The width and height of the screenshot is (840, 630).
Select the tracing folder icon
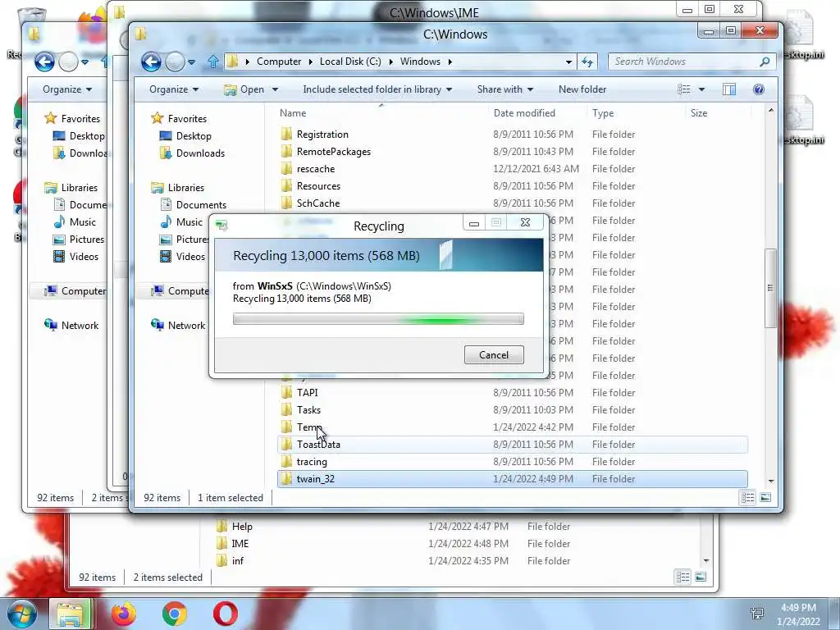click(287, 461)
